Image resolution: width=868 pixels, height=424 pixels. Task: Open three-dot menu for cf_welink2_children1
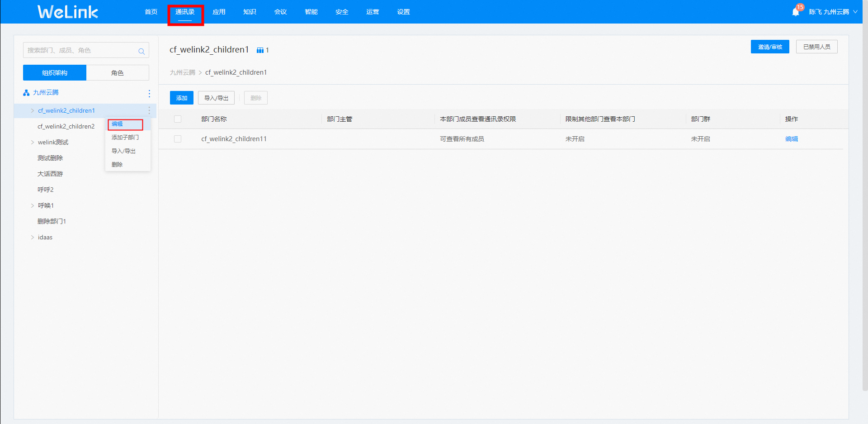149,110
